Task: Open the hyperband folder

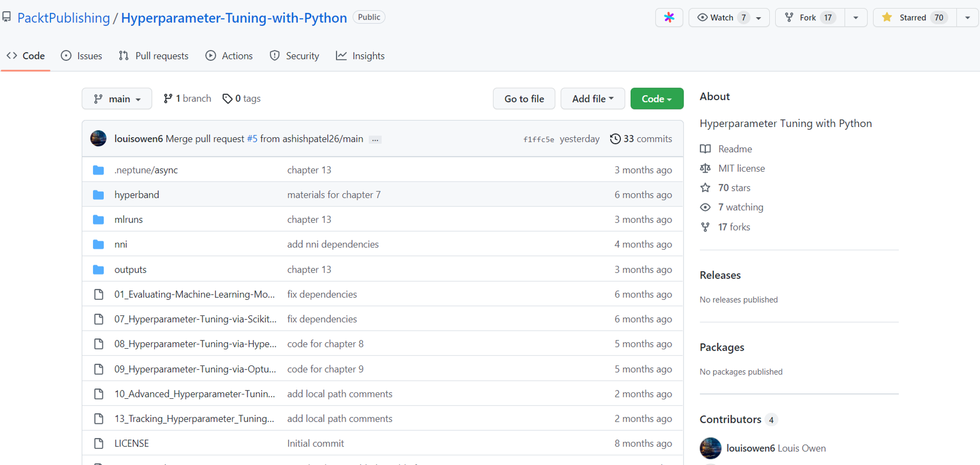Action: 137,195
